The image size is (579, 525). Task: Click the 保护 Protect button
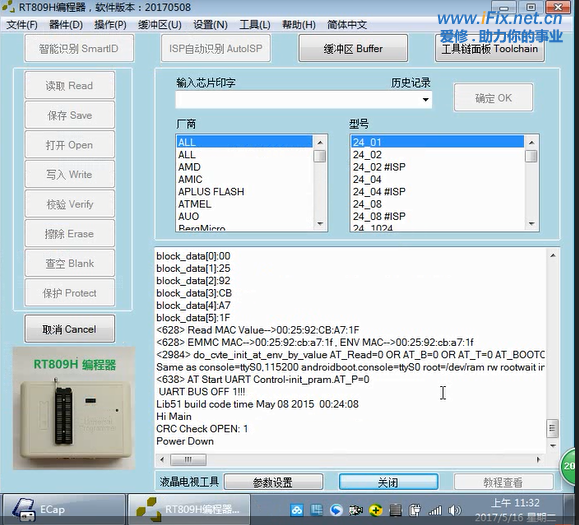[69, 293]
